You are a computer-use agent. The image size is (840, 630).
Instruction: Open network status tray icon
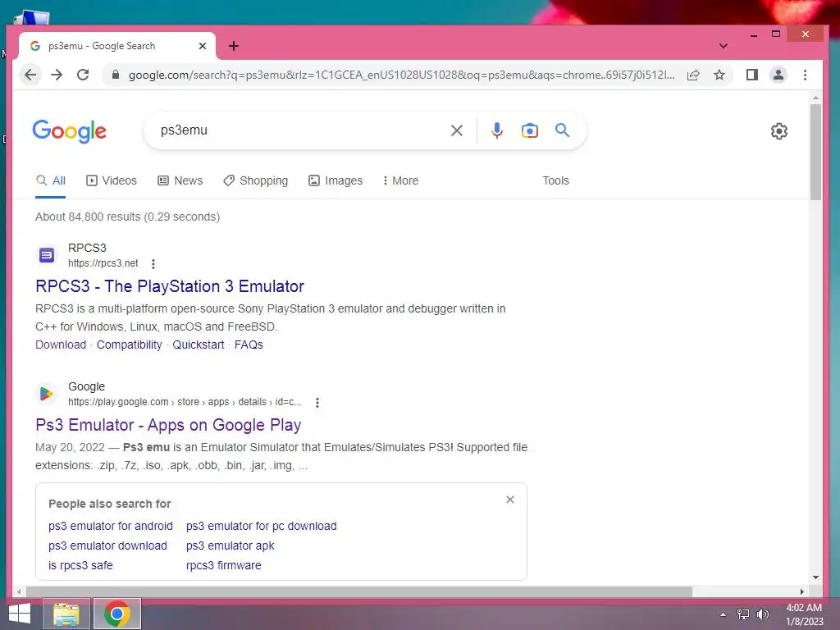coord(742,614)
